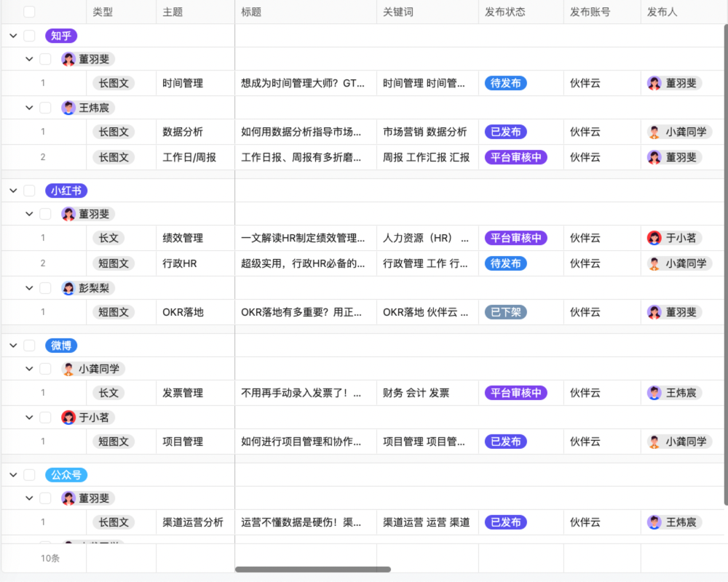
Task: Click 小龚同学's avatar in the 发布人 column
Action: tap(654, 132)
